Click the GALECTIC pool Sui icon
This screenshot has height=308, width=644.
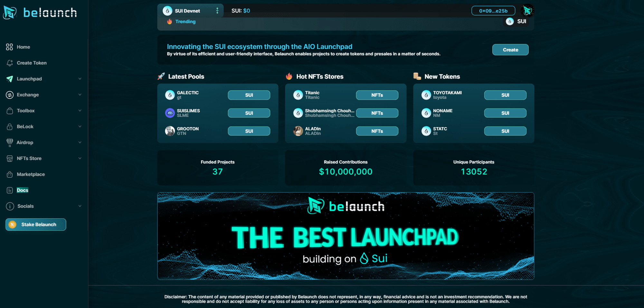pyautogui.click(x=170, y=95)
